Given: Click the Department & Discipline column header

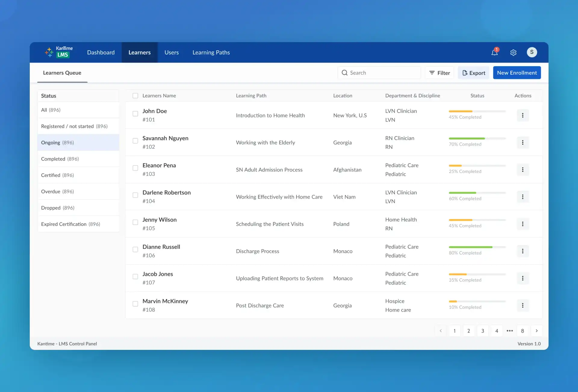Looking at the screenshot, I should (x=412, y=96).
